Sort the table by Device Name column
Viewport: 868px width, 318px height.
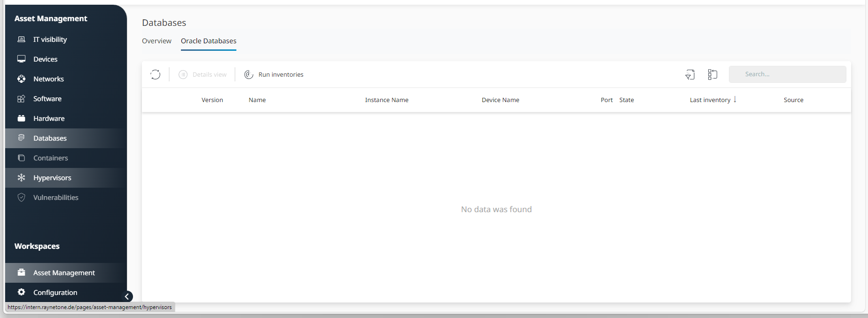[x=500, y=100]
